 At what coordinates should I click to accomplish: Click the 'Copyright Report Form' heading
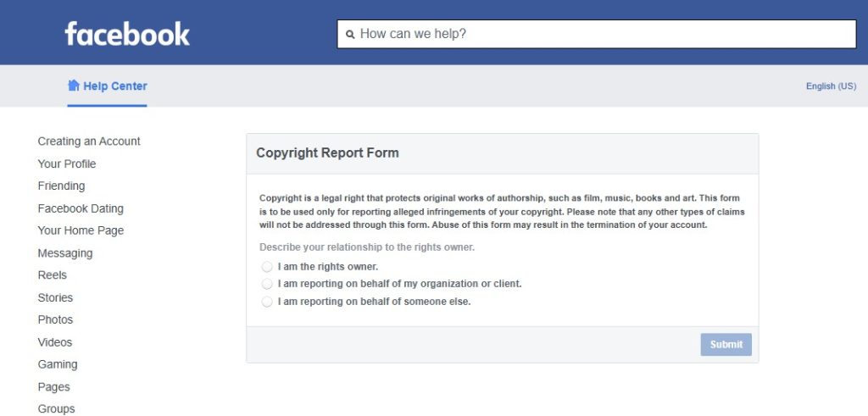[x=327, y=153]
